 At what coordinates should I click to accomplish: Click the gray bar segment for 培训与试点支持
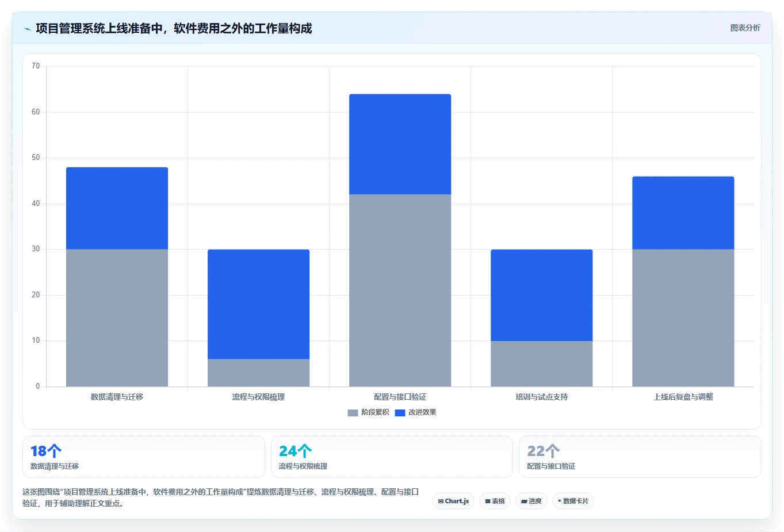click(541, 363)
